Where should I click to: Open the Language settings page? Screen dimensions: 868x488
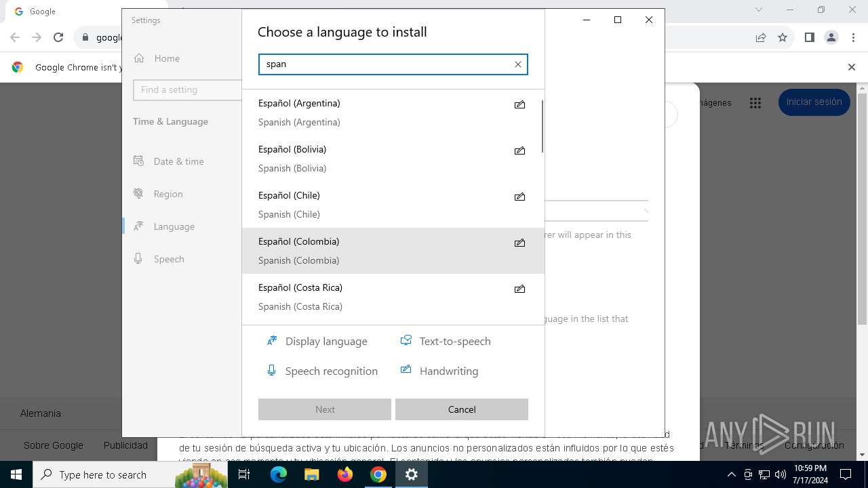pyautogui.click(x=182, y=226)
